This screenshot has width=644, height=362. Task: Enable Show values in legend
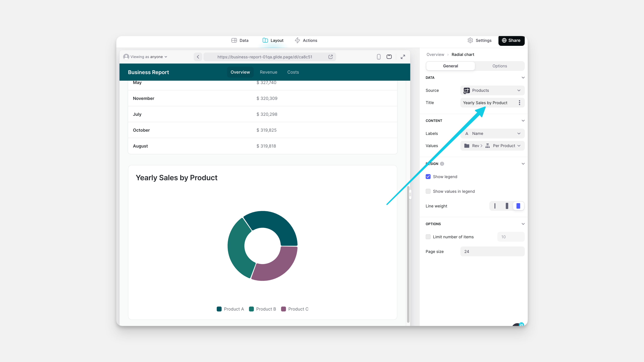click(428, 191)
